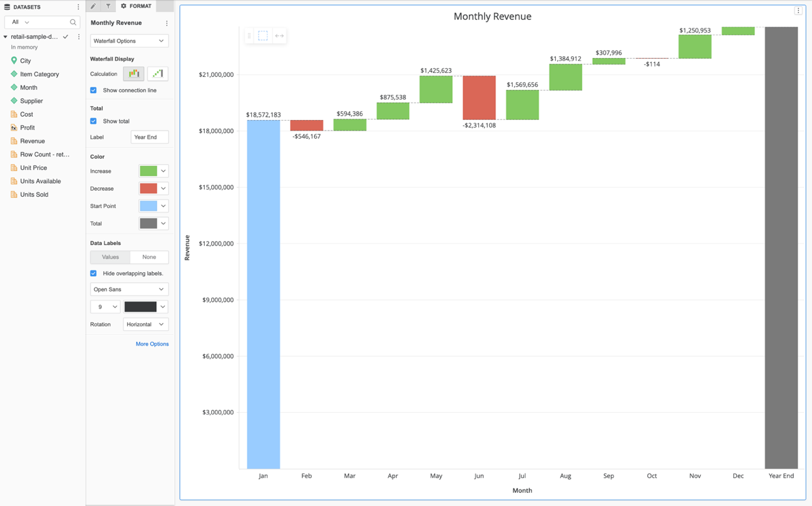Click the More Options link
812x506 pixels.
click(x=152, y=344)
